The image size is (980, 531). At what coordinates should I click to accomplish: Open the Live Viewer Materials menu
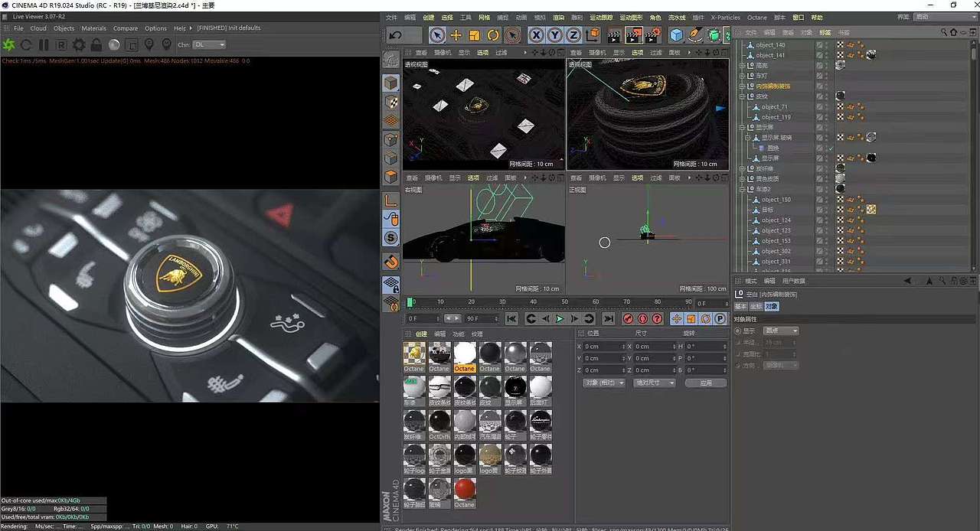pos(94,28)
